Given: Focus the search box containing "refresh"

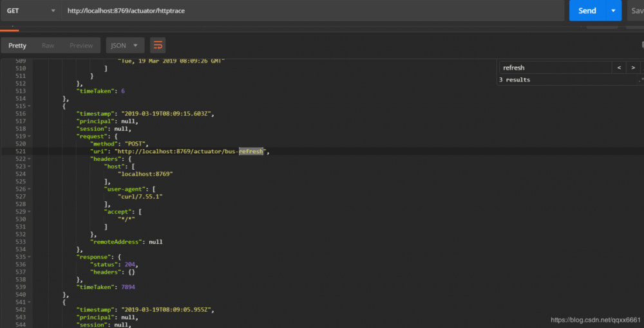Looking at the screenshot, I should point(554,68).
